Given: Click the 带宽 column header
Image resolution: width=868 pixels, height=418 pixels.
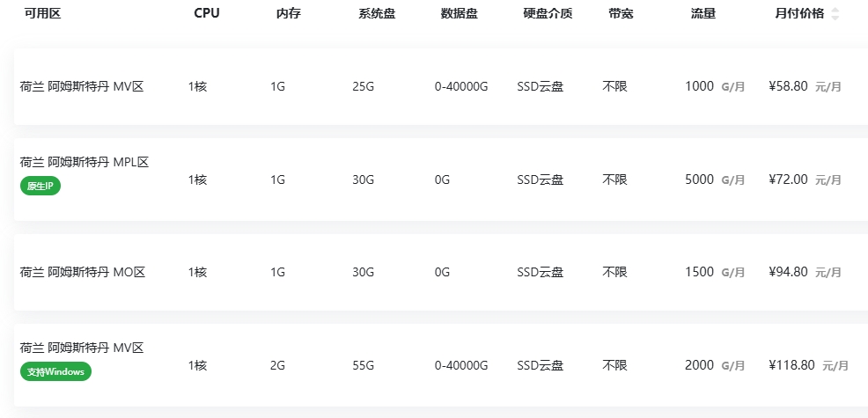Looking at the screenshot, I should tap(621, 13).
